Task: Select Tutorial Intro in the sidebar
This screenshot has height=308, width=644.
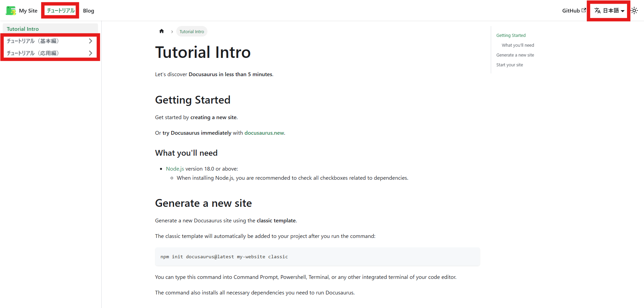Action: pyautogui.click(x=50, y=29)
